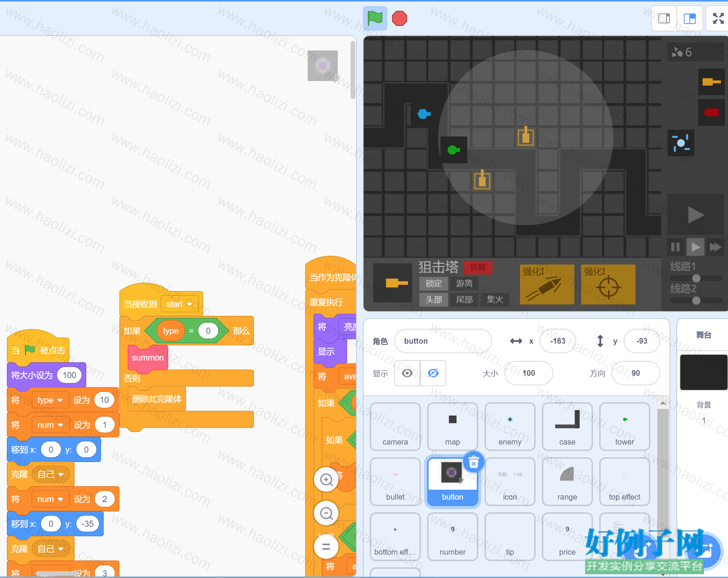The height and width of the screenshot is (578, 728).
Task: Select the tower sprite
Action: (x=625, y=427)
